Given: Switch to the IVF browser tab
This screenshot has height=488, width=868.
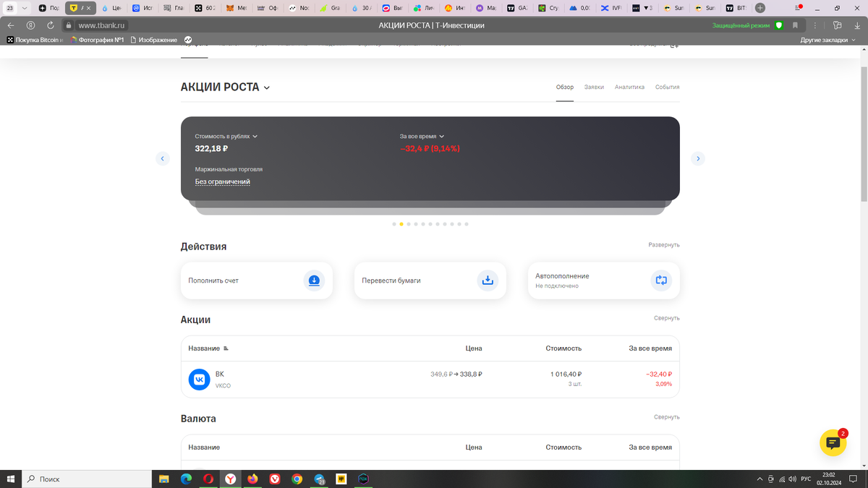Looking at the screenshot, I should (x=612, y=8).
